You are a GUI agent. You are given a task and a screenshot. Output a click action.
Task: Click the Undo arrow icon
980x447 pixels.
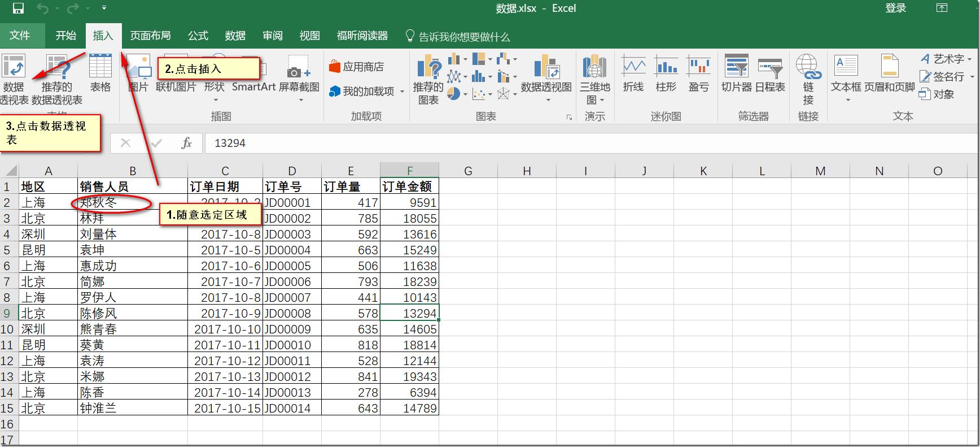[42, 8]
